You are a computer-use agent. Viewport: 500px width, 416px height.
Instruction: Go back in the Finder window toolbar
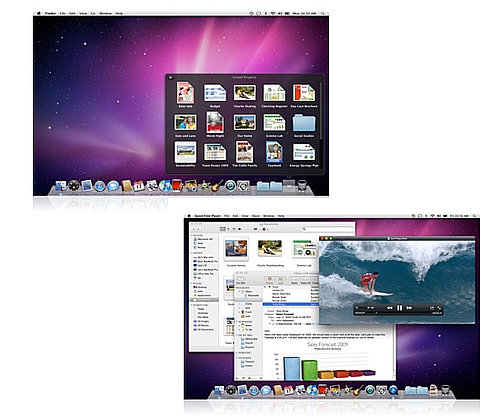(194, 229)
